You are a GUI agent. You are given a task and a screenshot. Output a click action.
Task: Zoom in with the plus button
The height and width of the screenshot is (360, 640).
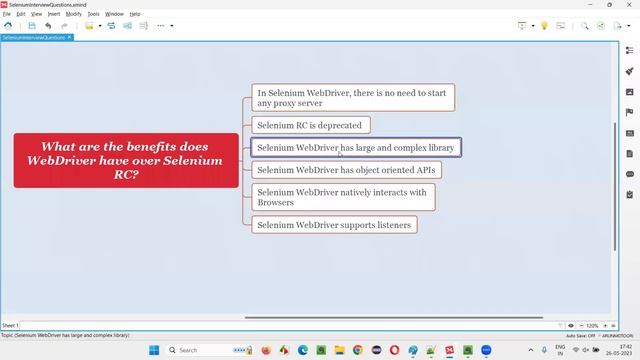pos(605,326)
